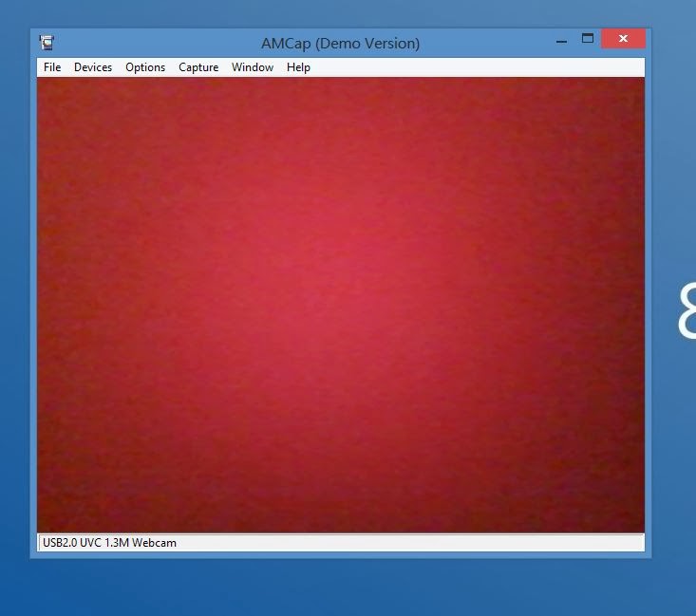Minimize the AMCap window
Viewport: 696px width, 616px height.
(x=561, y=40)
